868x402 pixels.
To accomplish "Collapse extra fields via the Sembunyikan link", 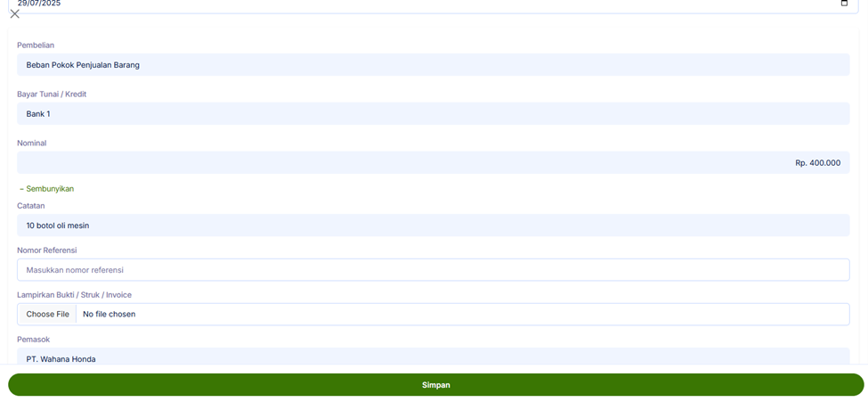I will click(46, 189).
